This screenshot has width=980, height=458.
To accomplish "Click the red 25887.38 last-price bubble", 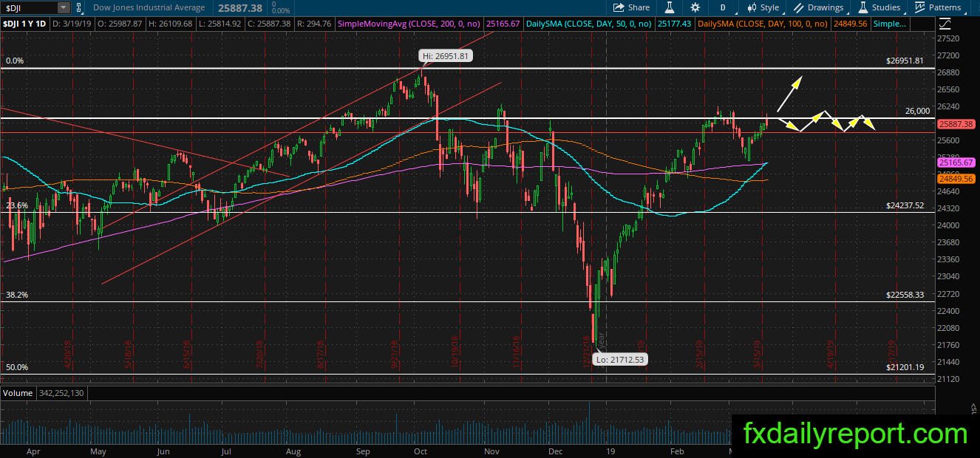I will point(956,124).
